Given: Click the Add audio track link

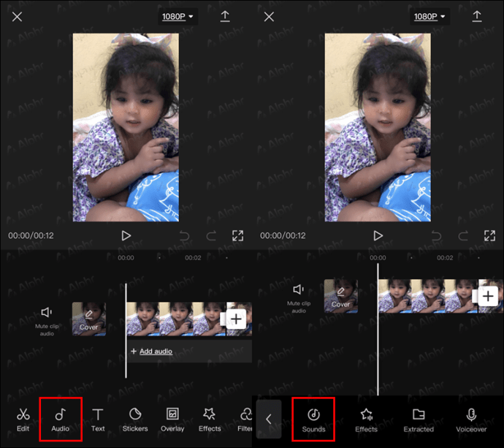Looking at the screenshot, I should tap(152, 352).
